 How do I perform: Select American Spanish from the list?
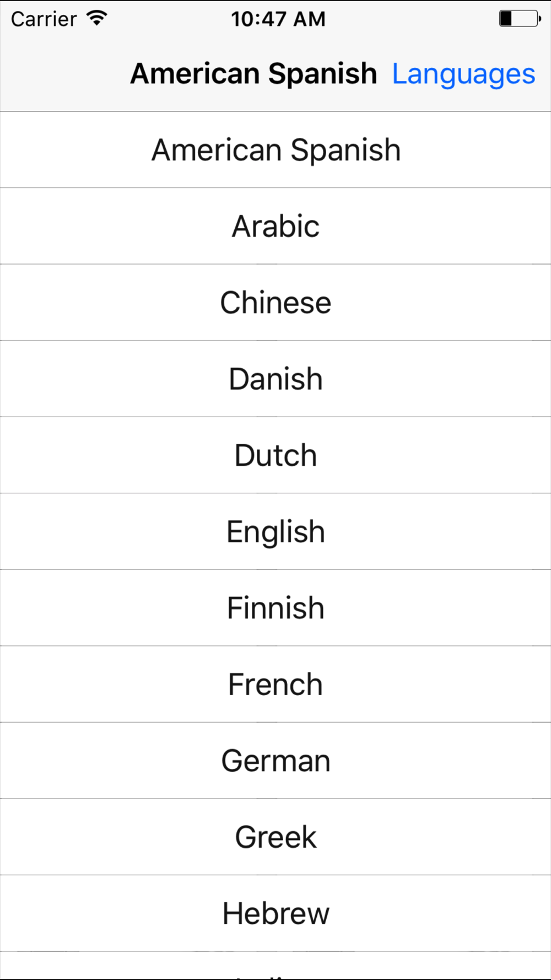click(275, 150)
